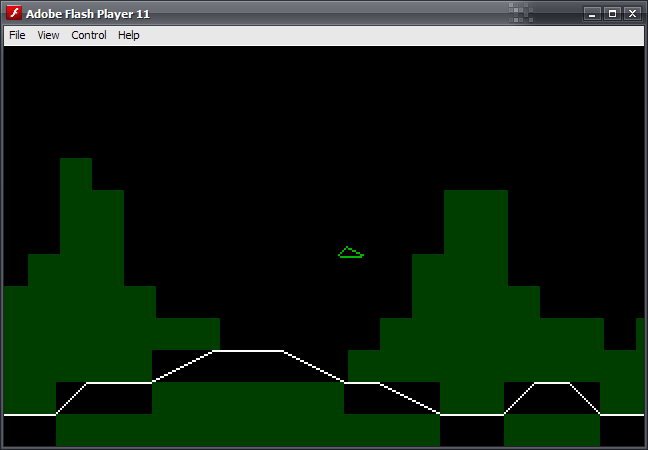Click the Adobe Flash Player title bar icon
This screenshot has height=450, width=648.
coord(14,13)
